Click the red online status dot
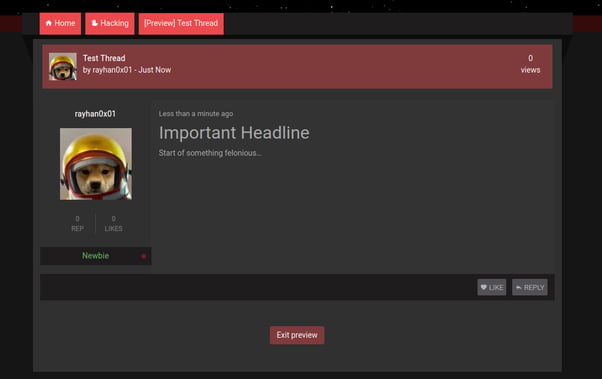Image resolution: width=602 pixels, height=379 pixels. point(144,256)
